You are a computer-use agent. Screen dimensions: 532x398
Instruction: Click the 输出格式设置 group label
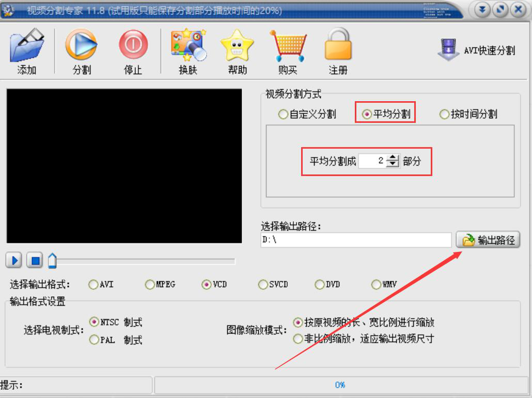(x=37, y=301)
